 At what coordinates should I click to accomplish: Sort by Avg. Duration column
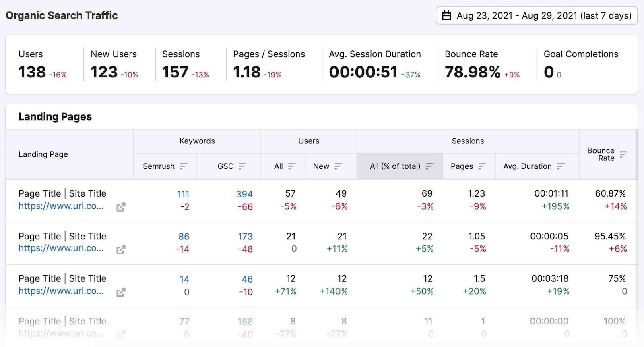coord(561,166)
